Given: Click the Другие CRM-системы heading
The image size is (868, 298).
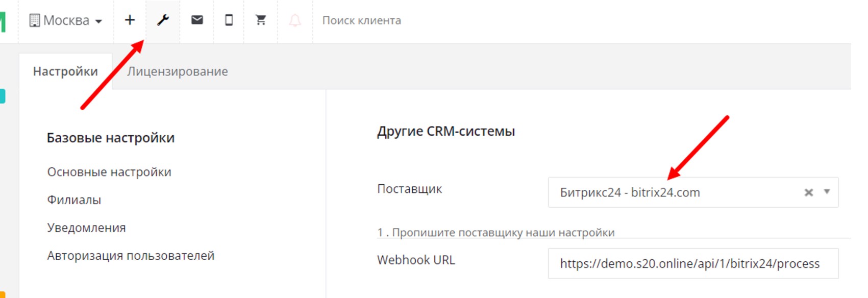Looking at the screenshot, I should coord(445,131).
